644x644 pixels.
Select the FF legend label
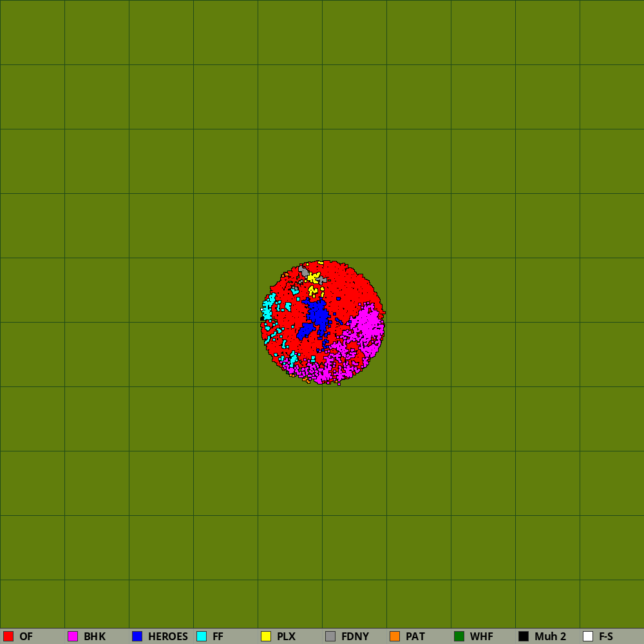pos(218,636)
